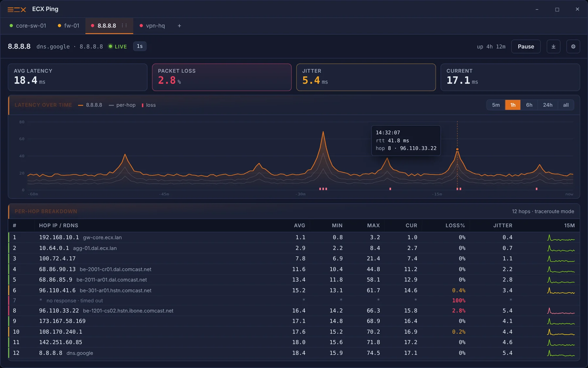This screenshot has width=588, height=368.
Task: Click hop 108.170.240.1 row
Action: tap(294, 332)
